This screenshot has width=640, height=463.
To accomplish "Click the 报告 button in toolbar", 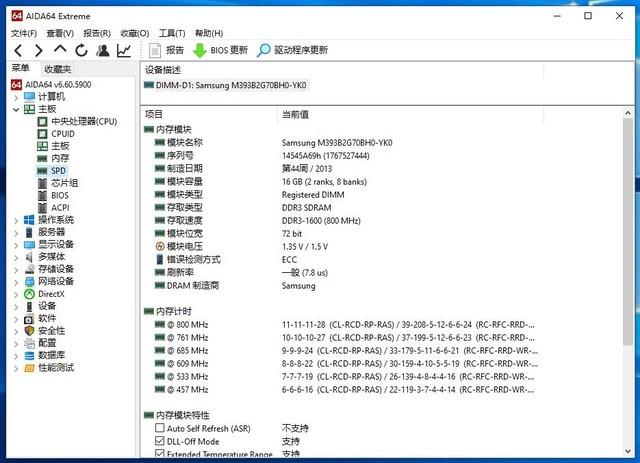I will click(x=166, y=50).
